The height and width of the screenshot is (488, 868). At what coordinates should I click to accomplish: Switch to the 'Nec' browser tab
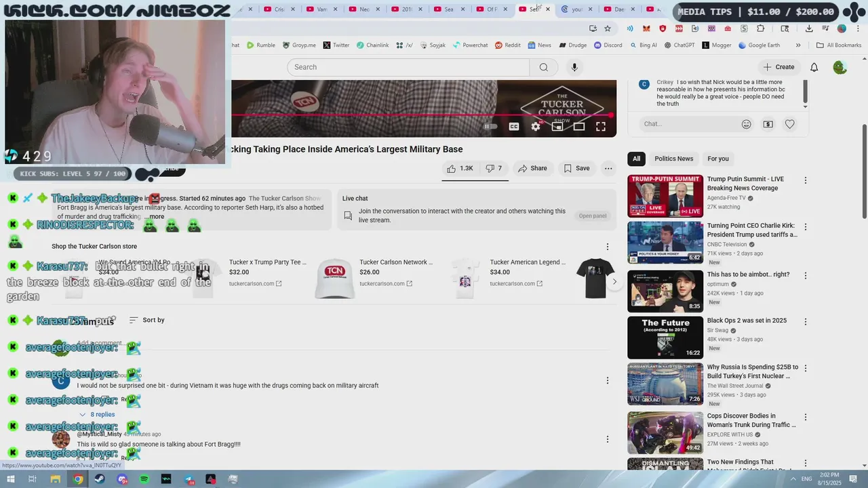point(364,9)
